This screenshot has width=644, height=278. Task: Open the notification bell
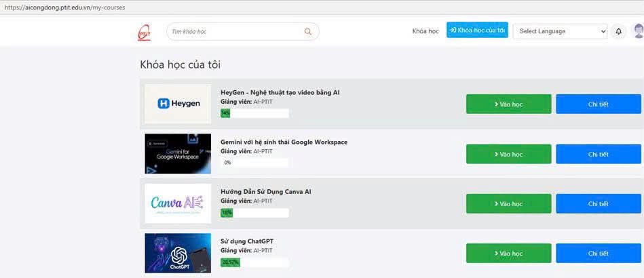coord(618,31)
